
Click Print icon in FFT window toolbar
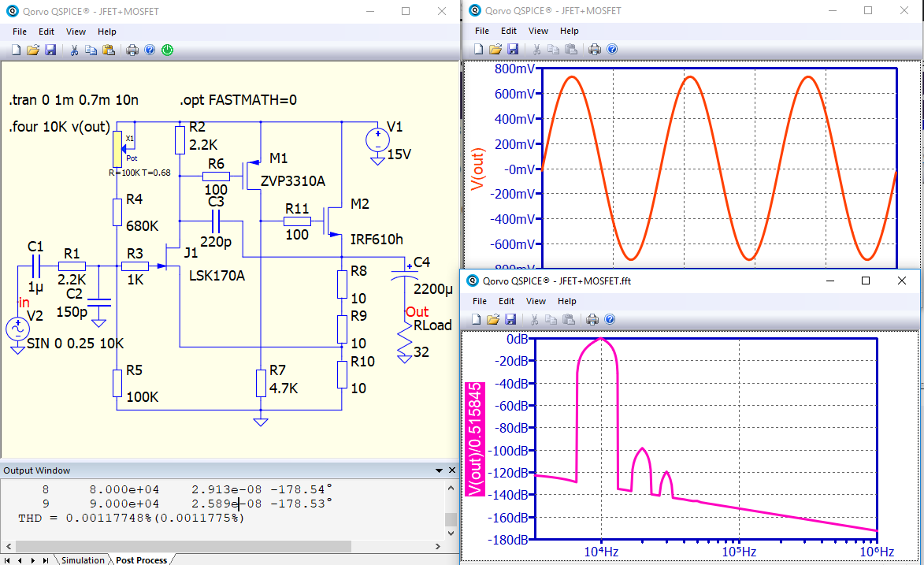click(592, 319)
